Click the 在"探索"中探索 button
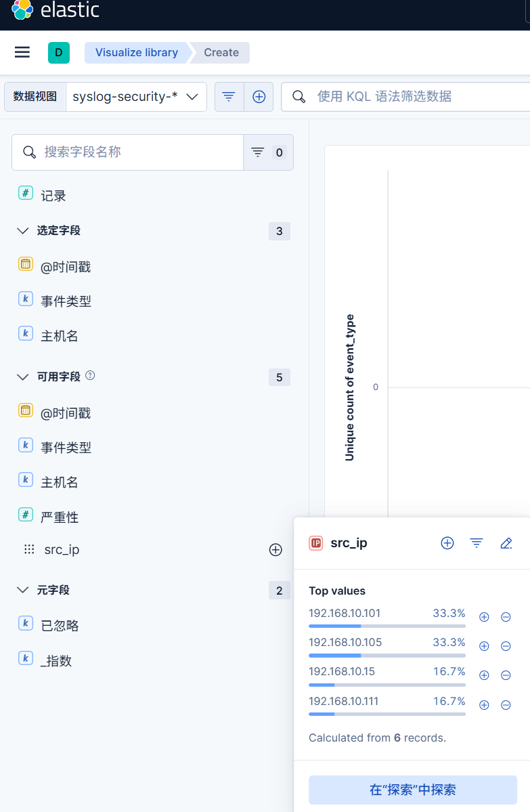The width and height of the screenshot is (530, 812). point(412,790)
